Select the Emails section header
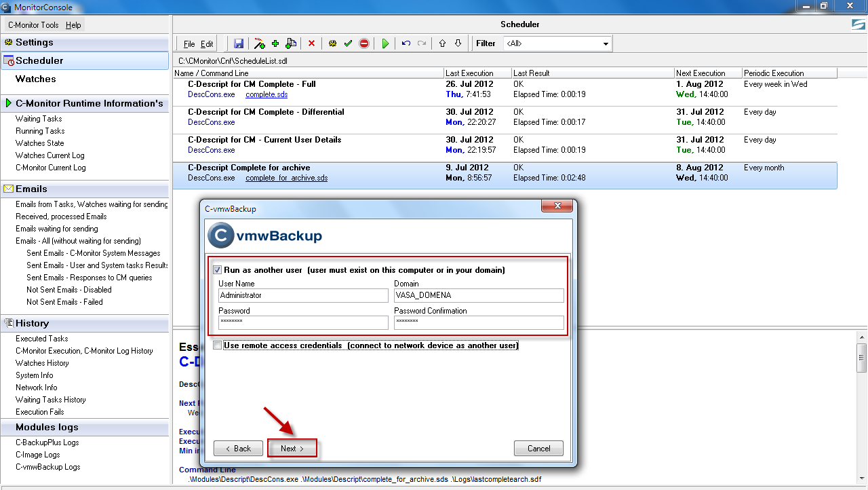Screen dimensions: 868x490 coord(85,189)
